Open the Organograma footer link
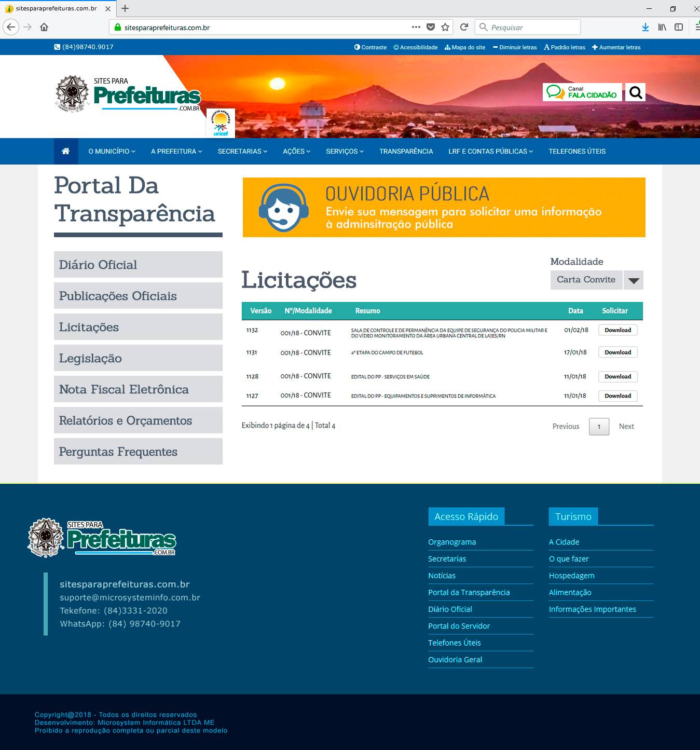 [x=452, y=542]
